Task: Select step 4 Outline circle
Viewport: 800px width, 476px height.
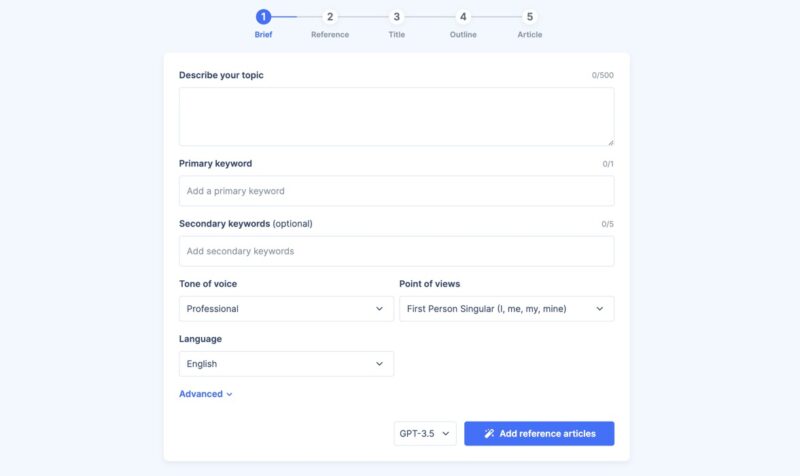Action: pos(463,16)
